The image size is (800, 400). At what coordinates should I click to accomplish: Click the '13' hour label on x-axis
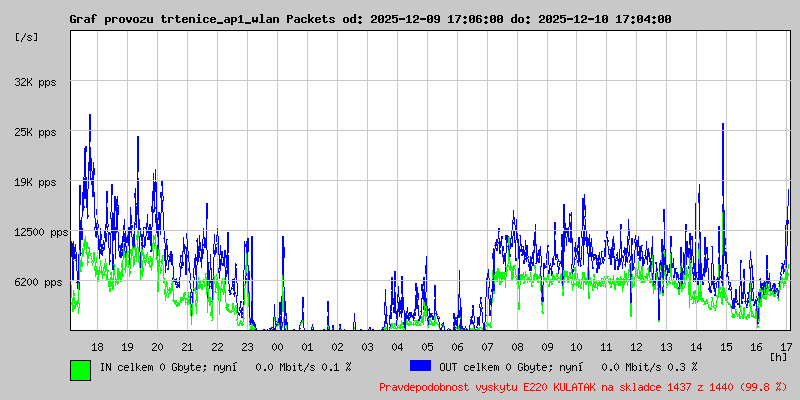(666, 347)
